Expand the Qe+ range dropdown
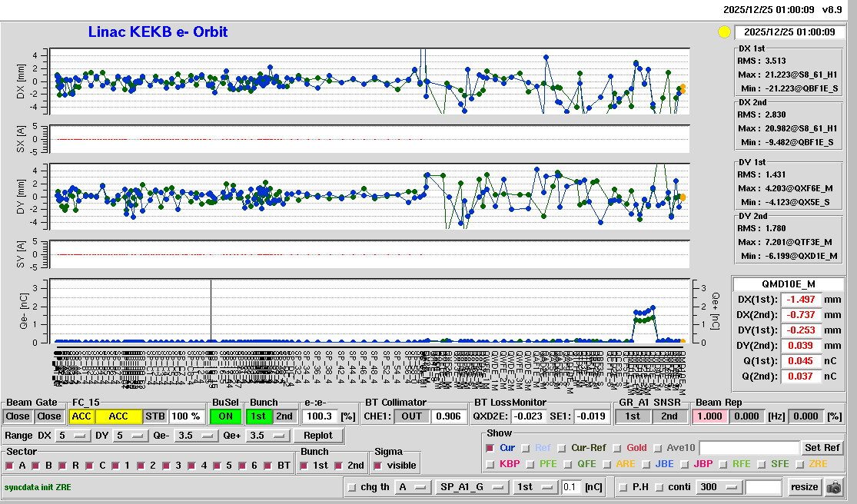The width and height of the screenshot is (857, 504). [267, 436]
